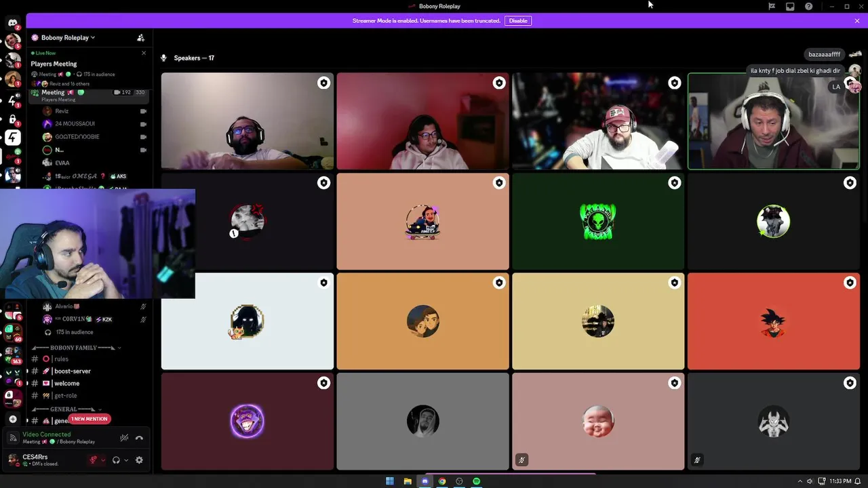
Task: Open the connection signal info icon
Action: (12, 438)
